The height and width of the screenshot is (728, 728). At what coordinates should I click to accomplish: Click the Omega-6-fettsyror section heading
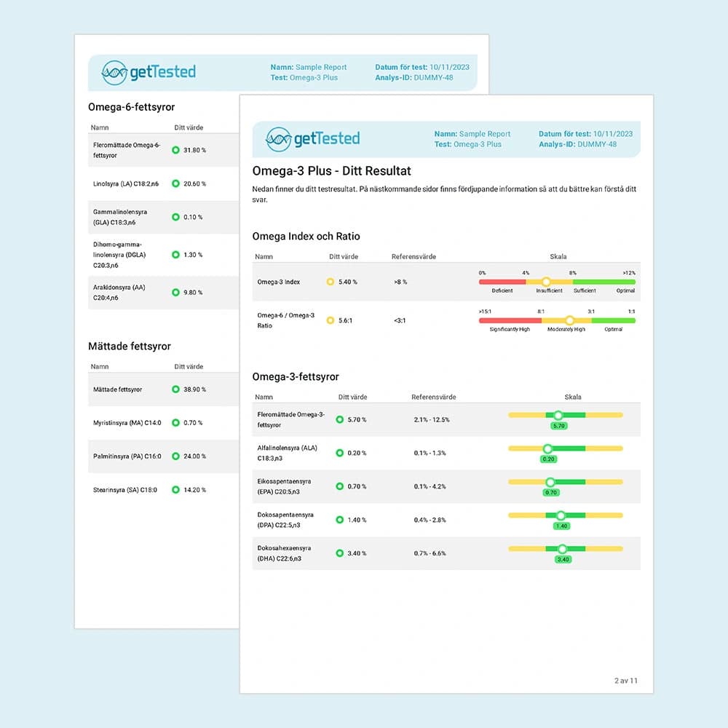tap(131, 107)
